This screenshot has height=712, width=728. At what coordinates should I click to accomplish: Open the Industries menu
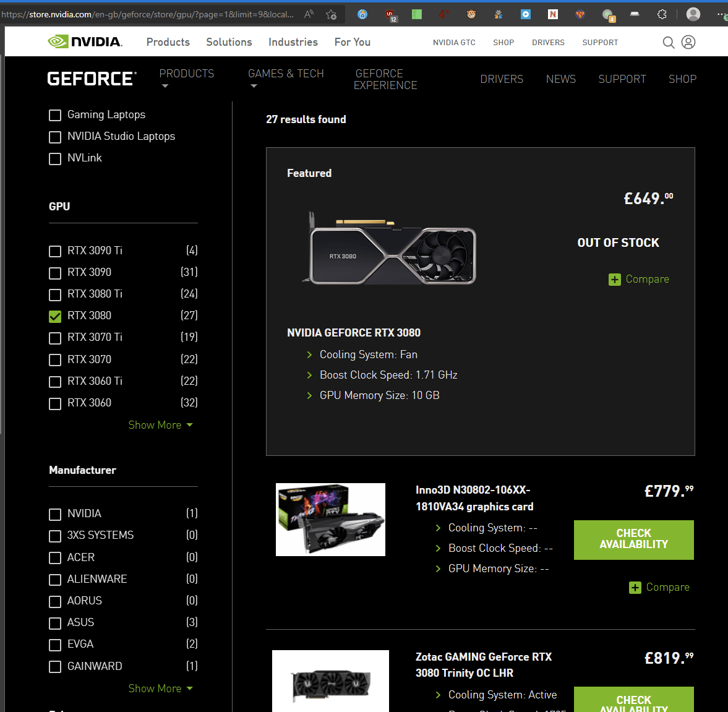point(293,42)
